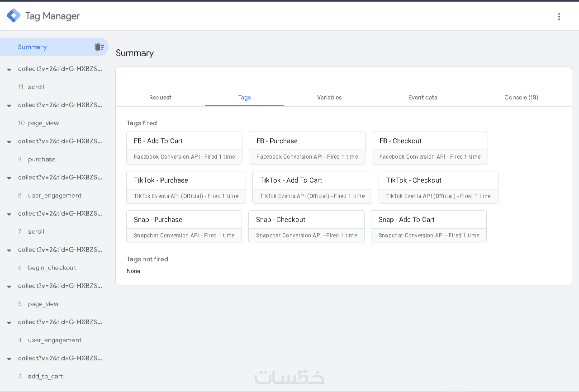Click the Summary page heading
The image size is (579, 392).
[135, 53]
